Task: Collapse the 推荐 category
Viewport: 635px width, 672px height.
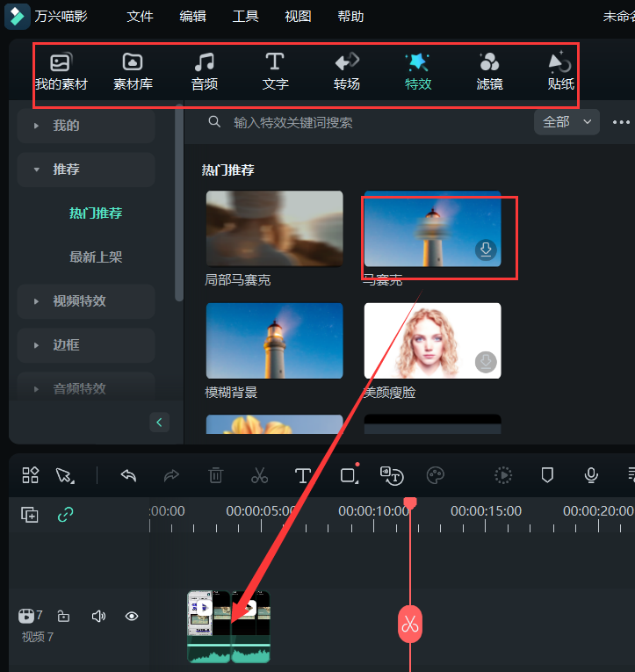Action: click(x=86, y=170)
